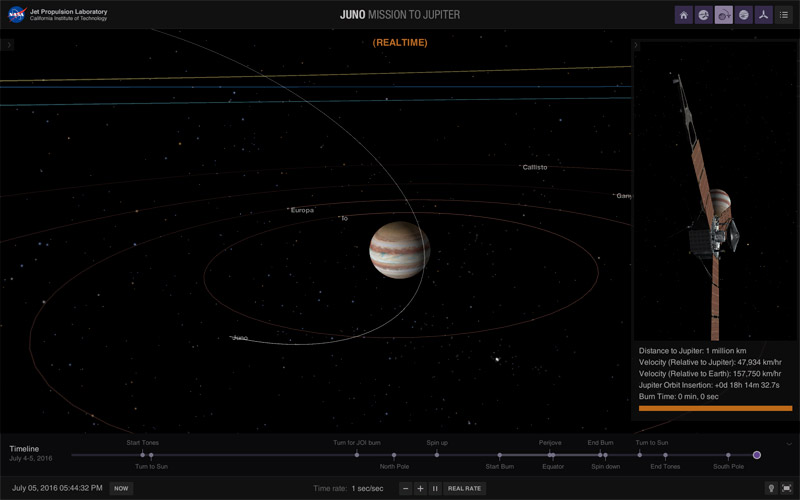Jump to Turn to Sun marker near Start Tones

tap(151, 455)
